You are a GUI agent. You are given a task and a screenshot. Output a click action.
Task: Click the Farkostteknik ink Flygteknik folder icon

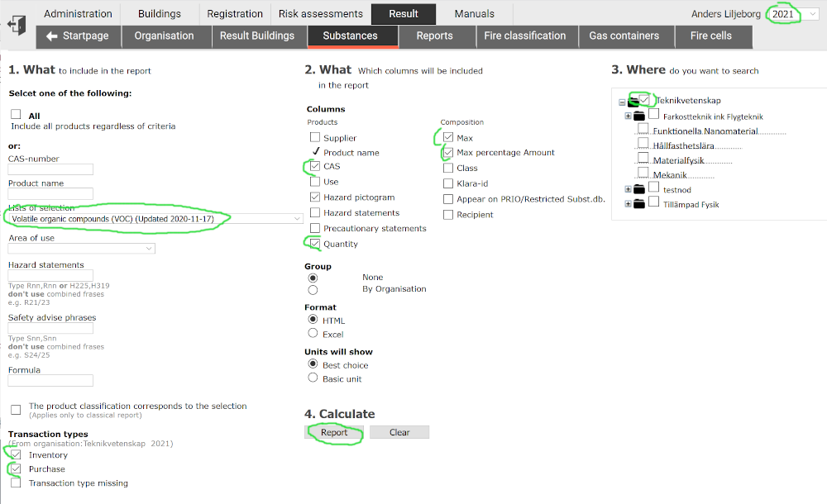(x=639, y=116)
